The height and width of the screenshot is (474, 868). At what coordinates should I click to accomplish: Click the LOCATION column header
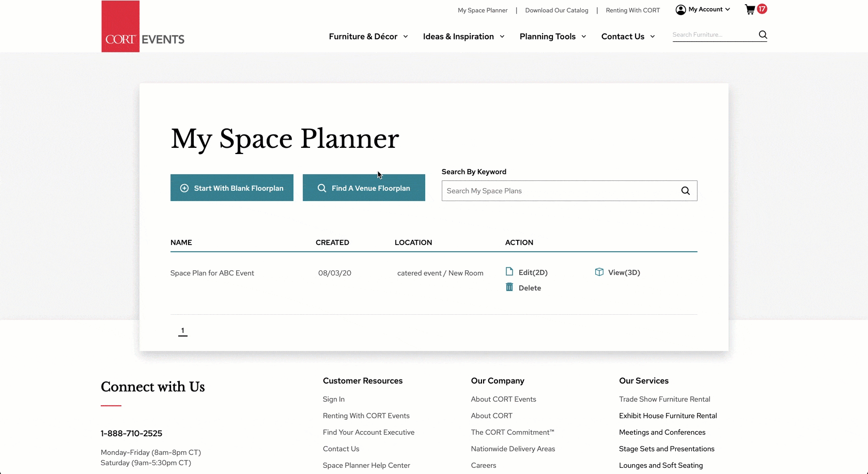tap(413, 242)
